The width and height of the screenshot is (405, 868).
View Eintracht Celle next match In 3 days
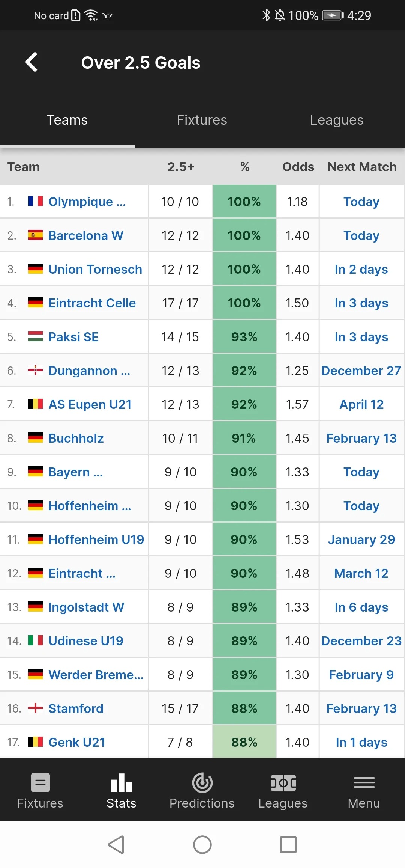(361, 303)
